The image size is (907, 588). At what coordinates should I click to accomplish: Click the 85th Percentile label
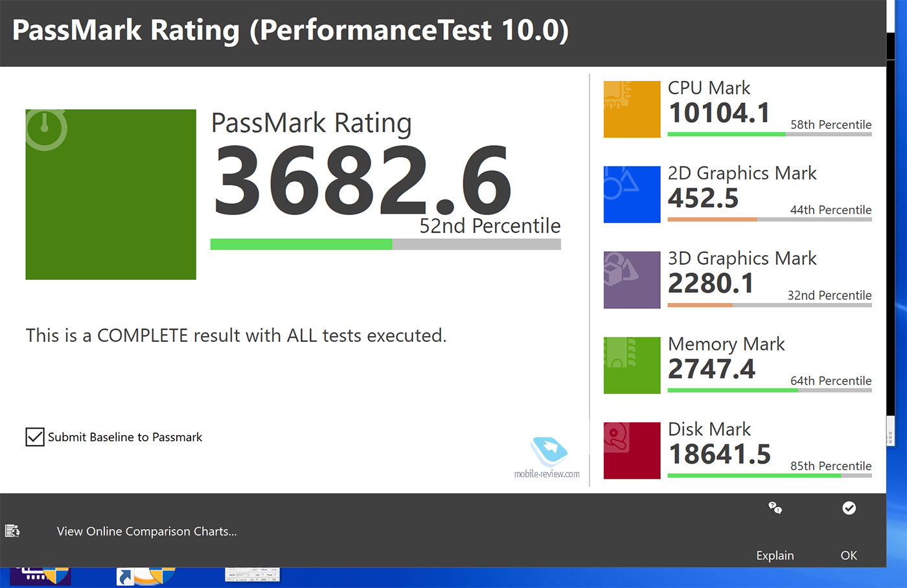point(831,466)
